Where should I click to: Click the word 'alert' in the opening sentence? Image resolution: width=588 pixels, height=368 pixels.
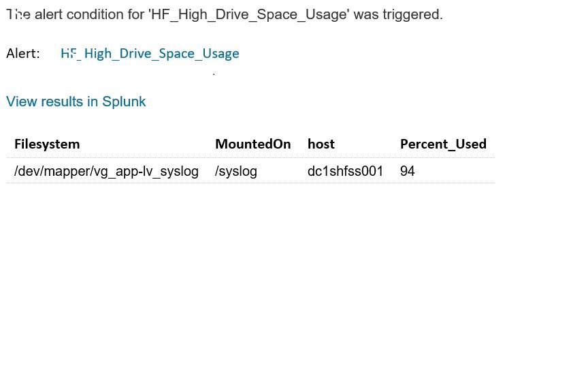point(48,14)
